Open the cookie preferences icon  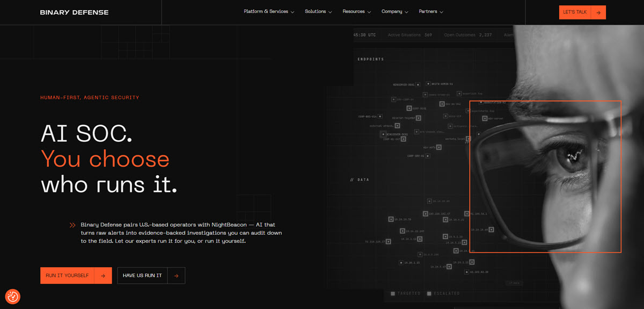12,296
